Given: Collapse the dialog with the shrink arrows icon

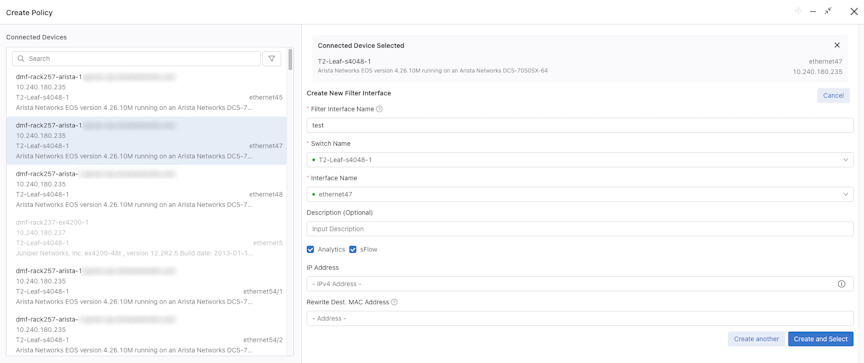Looking at the screenshot, I should click(828, 11).
